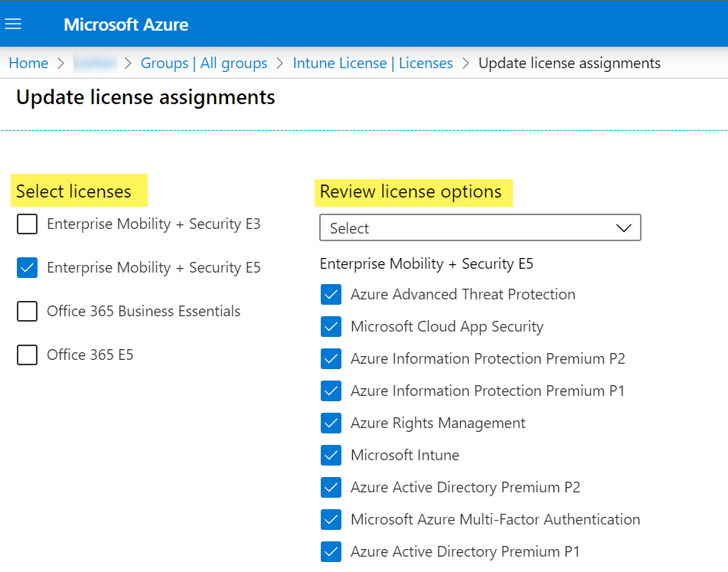
Task: Open the hamburger portal menu
Action: point(13,25)
